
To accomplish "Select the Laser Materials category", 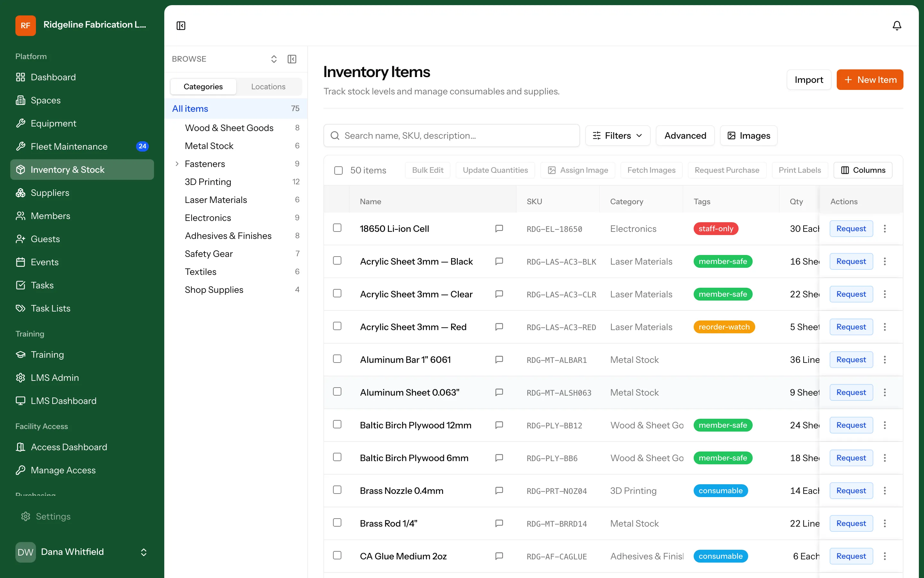I will point(235,200).
